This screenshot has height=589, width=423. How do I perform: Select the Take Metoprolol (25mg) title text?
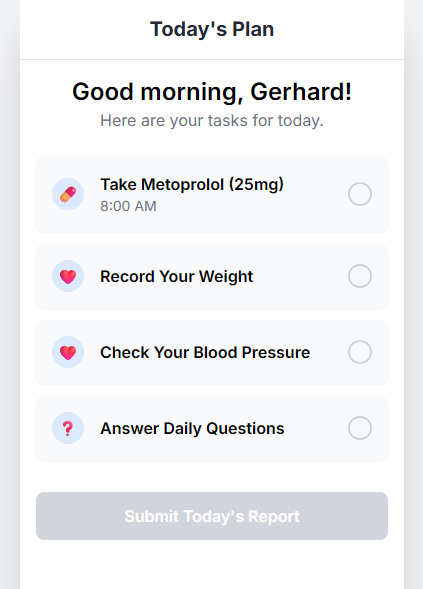pyautogui.click(x=192, y=184)
